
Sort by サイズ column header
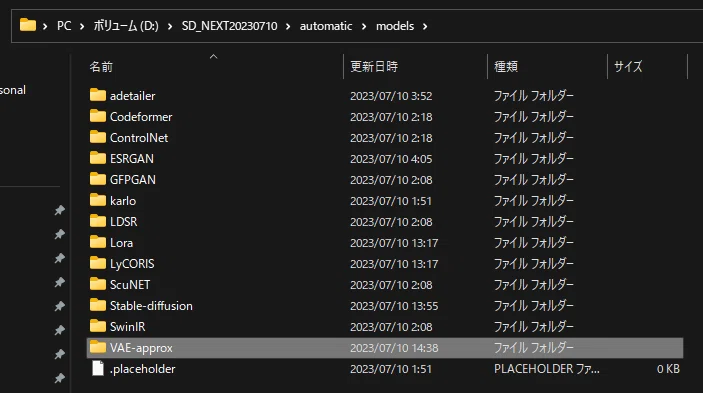[628, 67]
